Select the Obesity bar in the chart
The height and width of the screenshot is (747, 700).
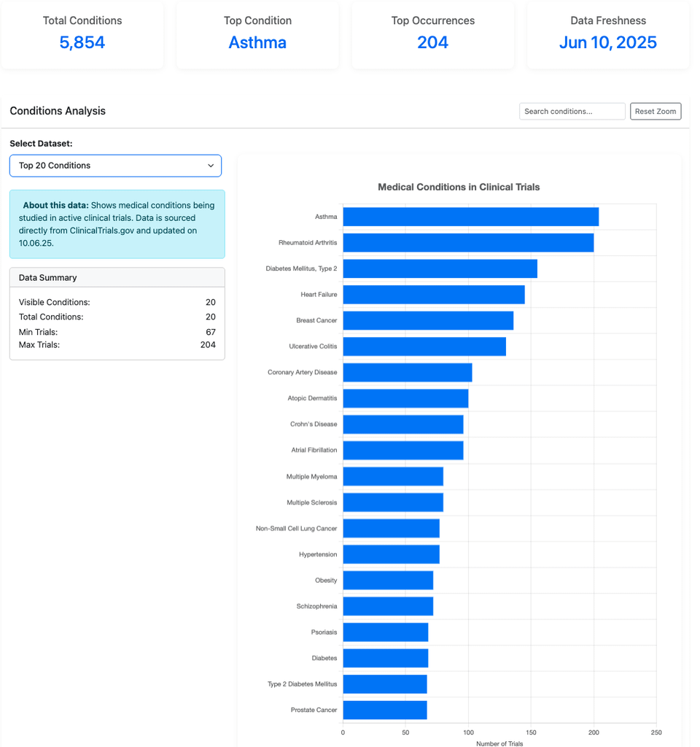pyautogui.click(x=386, y=580)
